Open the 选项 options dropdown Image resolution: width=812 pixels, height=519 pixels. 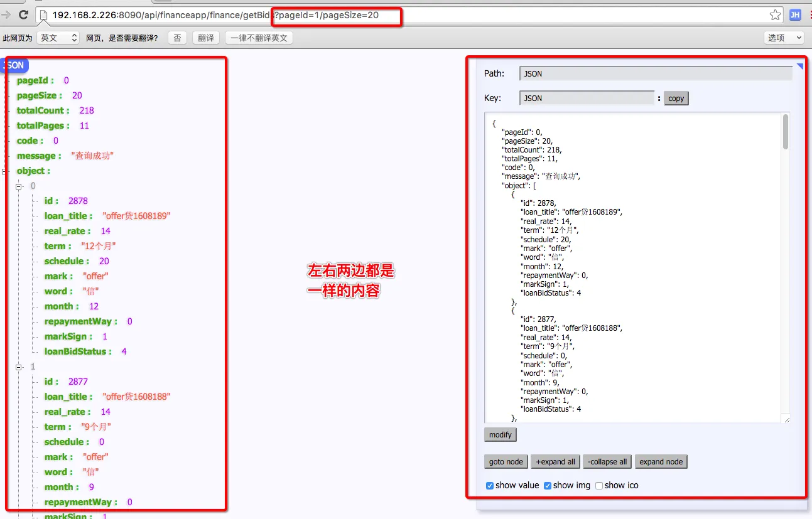(784, 38)
